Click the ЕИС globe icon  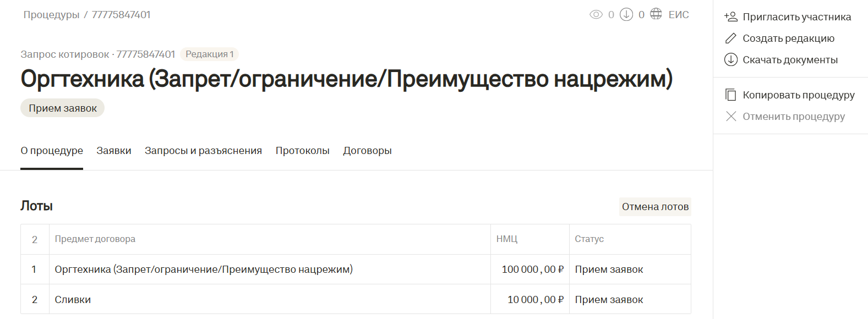click(x=656, y=14)
